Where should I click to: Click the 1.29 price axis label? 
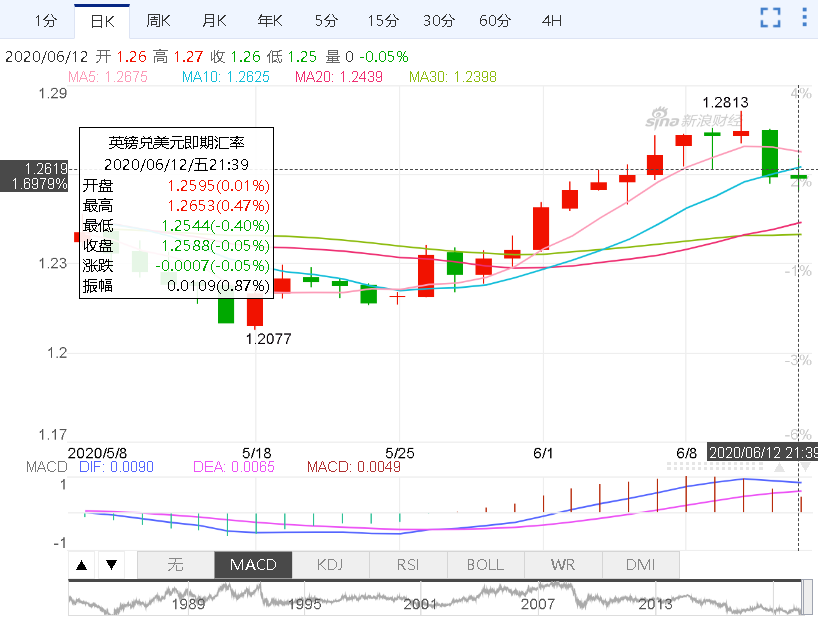53,93
